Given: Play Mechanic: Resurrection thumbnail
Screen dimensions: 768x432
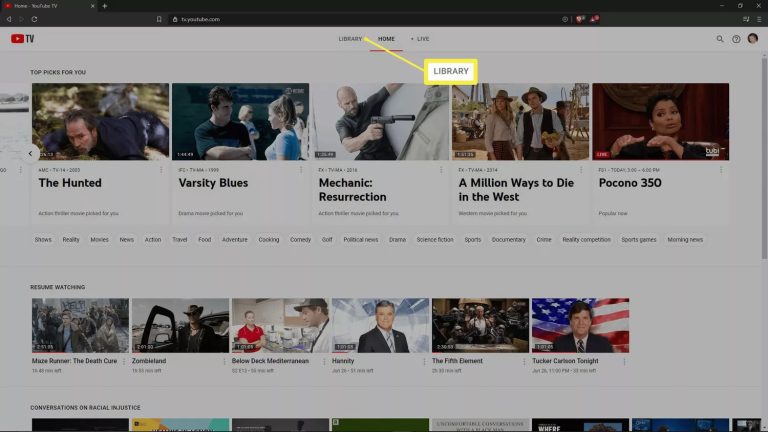Looking at the screenshot, I should pyautogui.click(x=381, y=121).
